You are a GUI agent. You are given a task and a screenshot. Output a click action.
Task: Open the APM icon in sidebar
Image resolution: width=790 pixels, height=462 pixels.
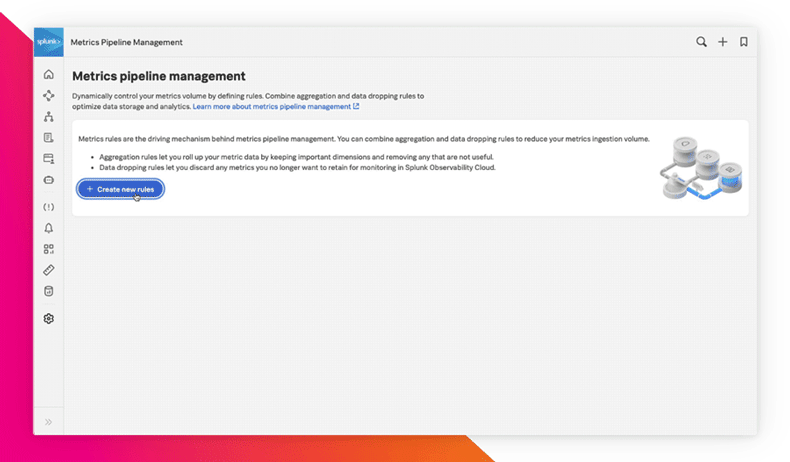48,96
